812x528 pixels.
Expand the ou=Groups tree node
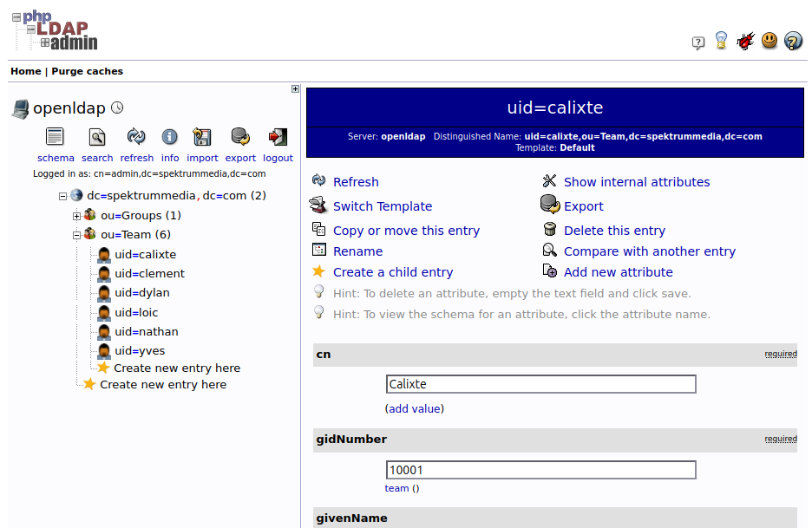(76, 216)
